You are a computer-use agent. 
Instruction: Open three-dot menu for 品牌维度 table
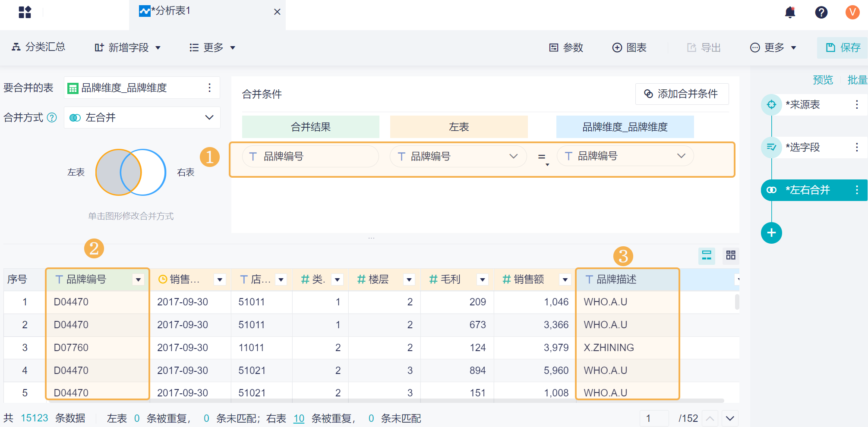[209, 88]
